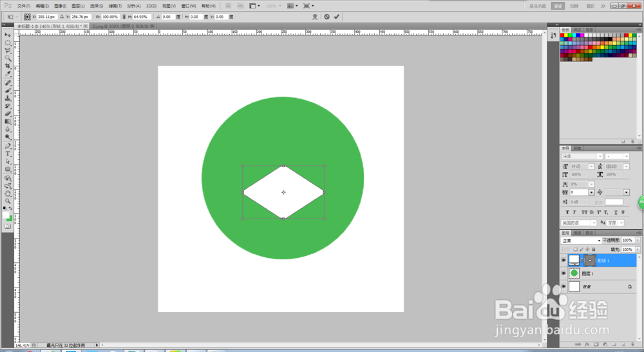Select the Elliptical Marquee tool
Image resolution: width=644 pixels, height=352 pixels.
pos(7,43)
